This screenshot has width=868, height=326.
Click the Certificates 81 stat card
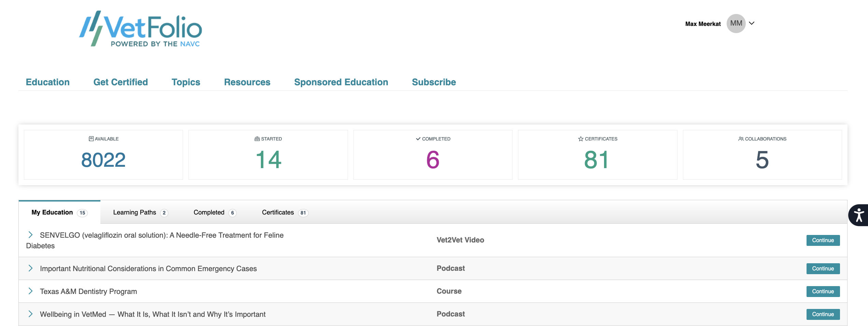tap(598, 155)
